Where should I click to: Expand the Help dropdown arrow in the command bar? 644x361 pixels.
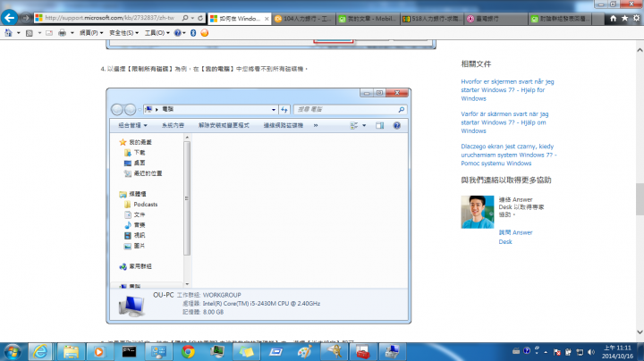point(184,33)
